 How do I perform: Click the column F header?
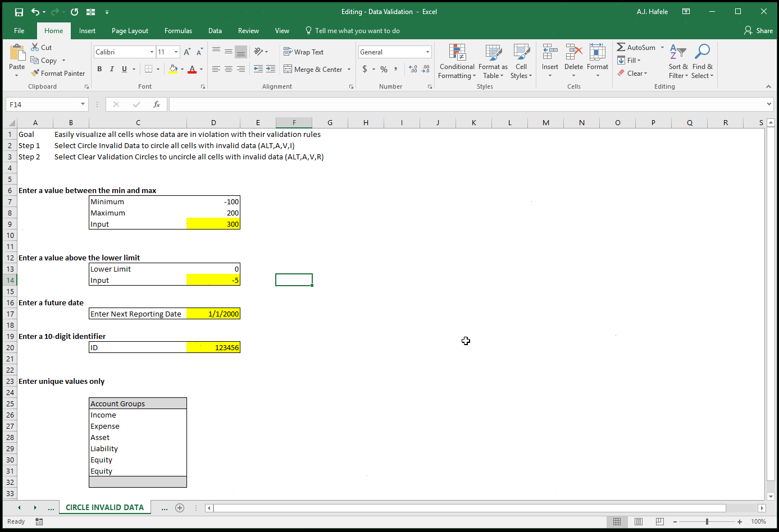294,122
